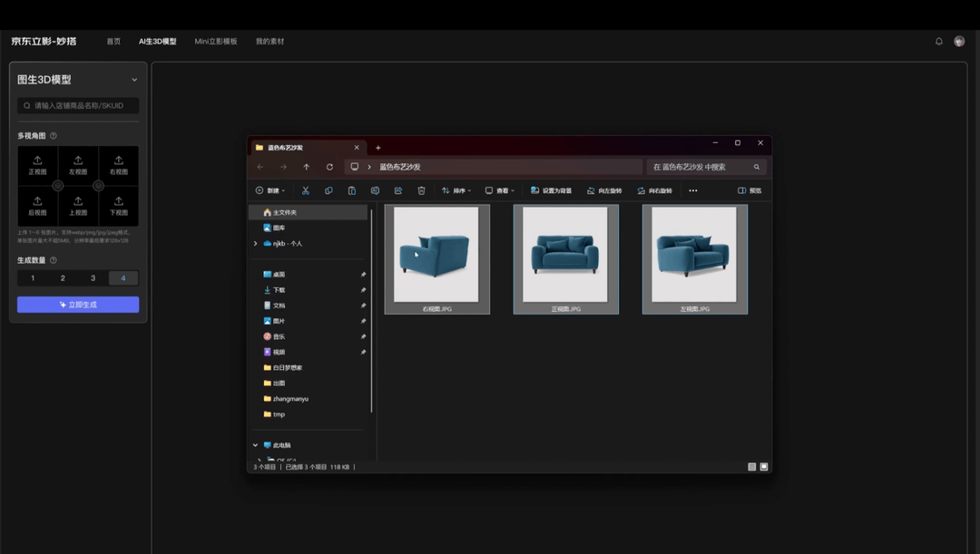980x554 pixels.
Task: Open the 我的素材 tab
Action: (269, 42)
